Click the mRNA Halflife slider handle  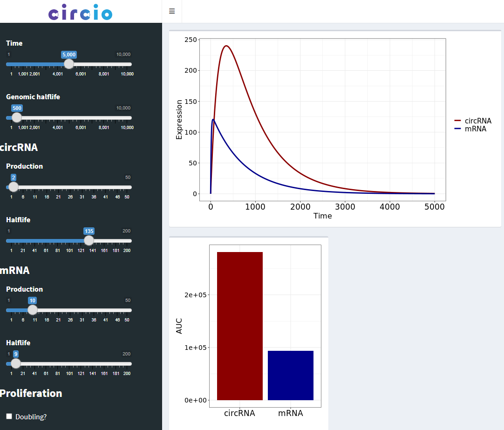click(x=16, y=364)
